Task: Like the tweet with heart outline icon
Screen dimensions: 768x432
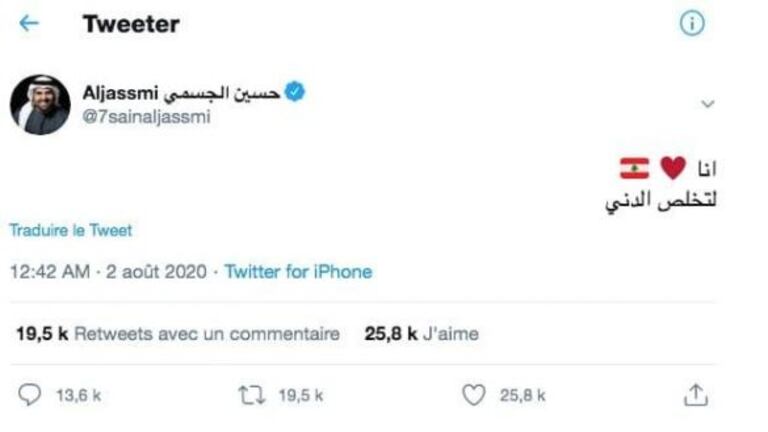Action: pos(473,396)
